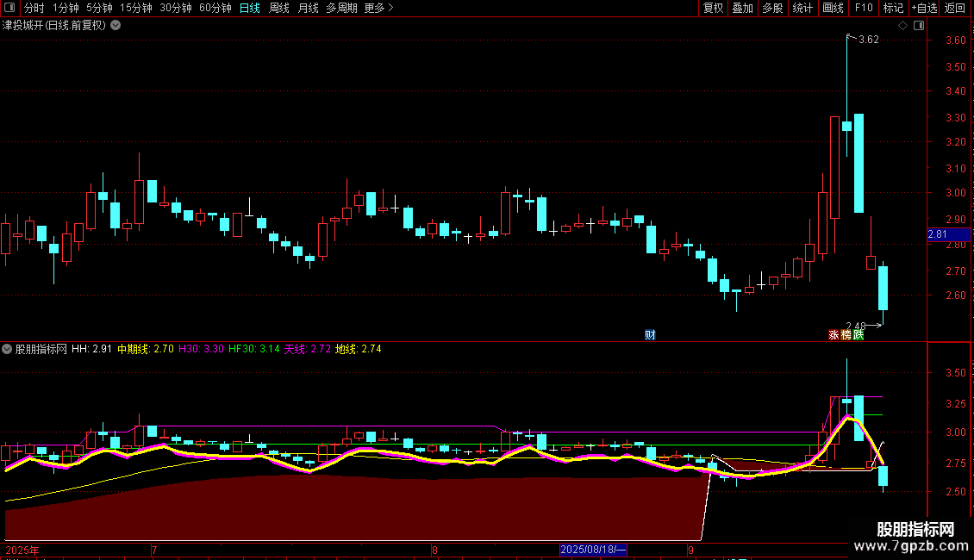Switch to 周线 weekly chart
Viewport: 974px width, 560px height.
coord(279,8)
